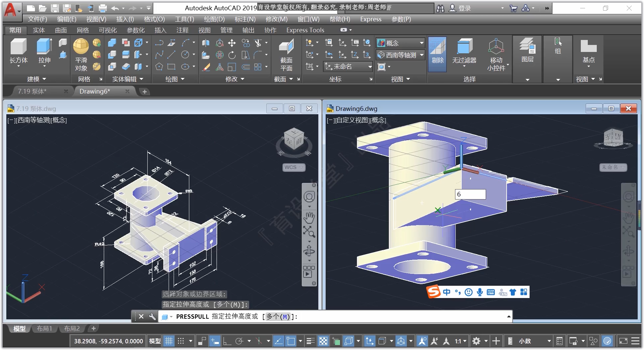Select the Circle draw tool
This screenshot has width=644, height=350.
(x=185, y=55)
